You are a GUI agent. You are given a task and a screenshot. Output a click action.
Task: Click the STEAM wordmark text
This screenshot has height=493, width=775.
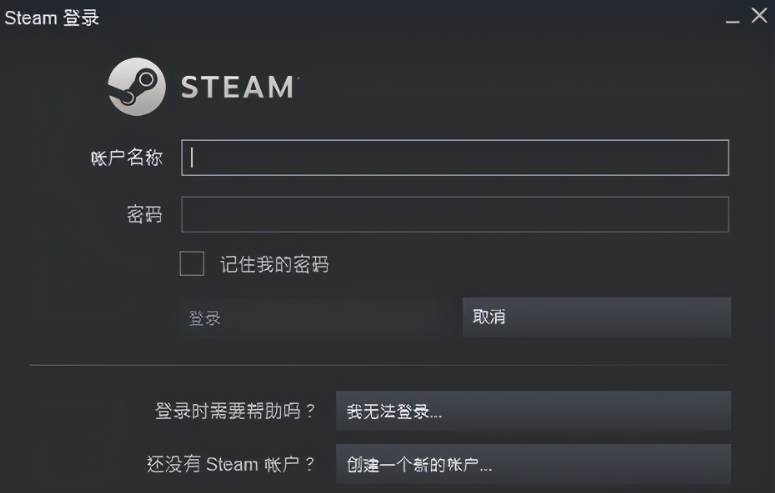click(x=236, y=87)
